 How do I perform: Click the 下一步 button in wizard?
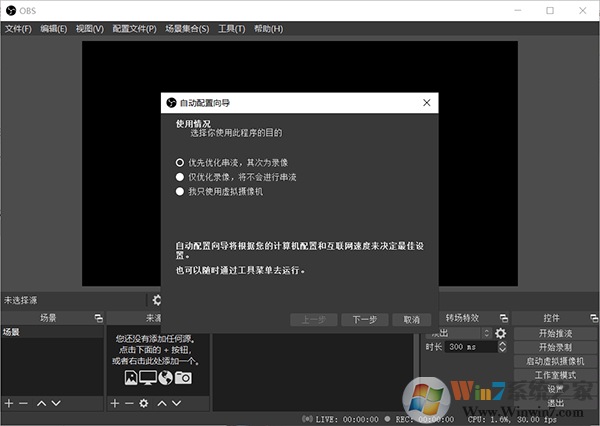[364, 320]
